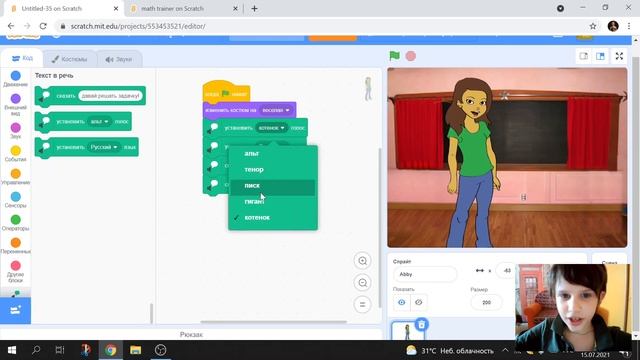Open the add extension button
Image resolution: width=640 pixels, height=360 pixels.
tap(16, 311)
